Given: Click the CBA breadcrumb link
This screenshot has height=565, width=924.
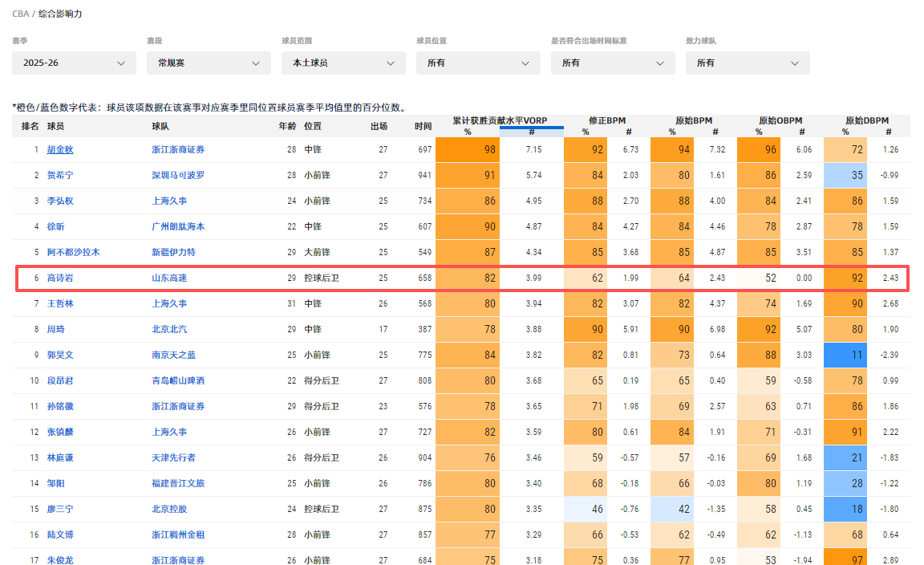Looking at the screenshot, I should pos(21,14).
